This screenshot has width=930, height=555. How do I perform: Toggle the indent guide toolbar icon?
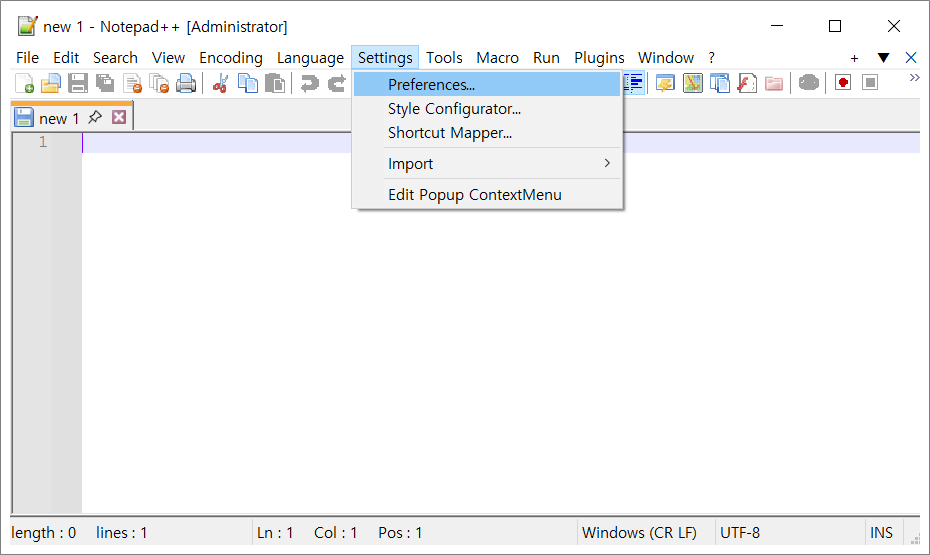pos(633,83)
